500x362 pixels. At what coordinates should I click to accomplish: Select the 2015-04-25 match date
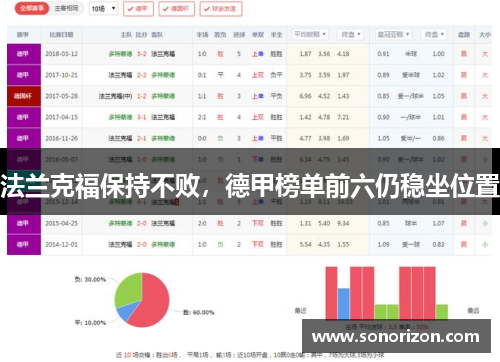pos(61,223)
